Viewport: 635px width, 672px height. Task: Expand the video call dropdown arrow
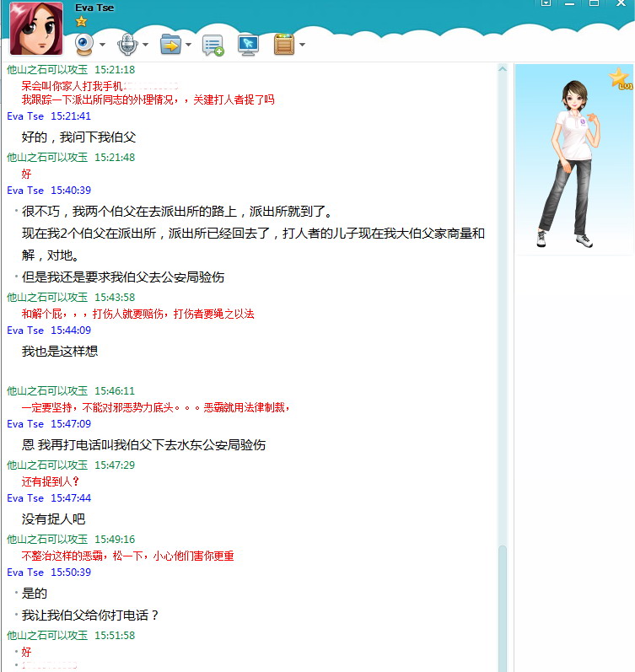point(102,45)
